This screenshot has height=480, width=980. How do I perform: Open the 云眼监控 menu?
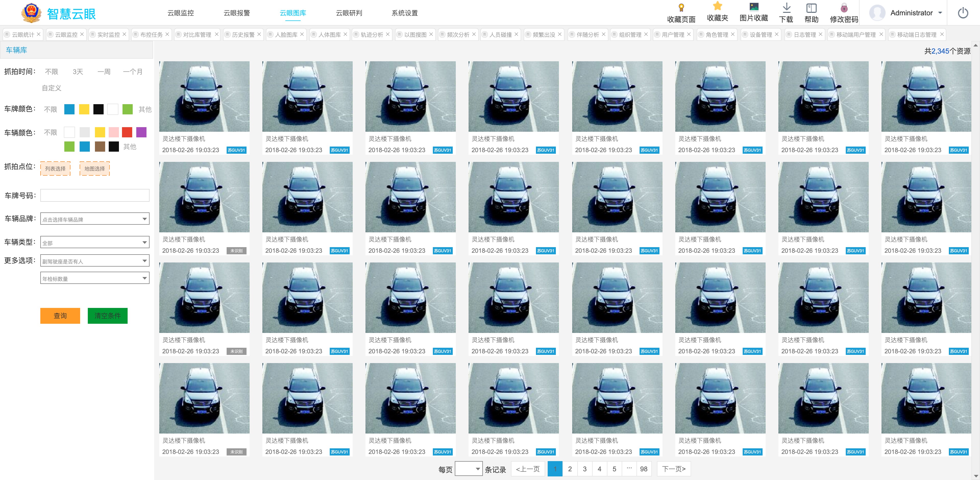coord(181,13)
